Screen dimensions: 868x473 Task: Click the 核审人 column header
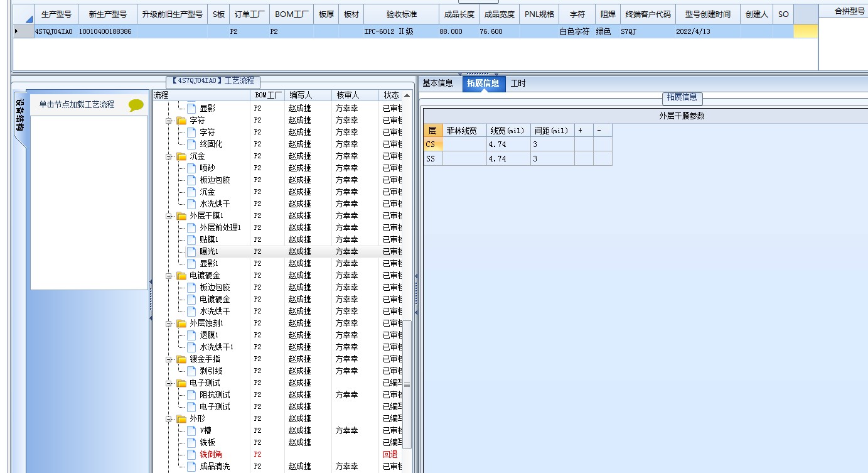tap(355, 95)
